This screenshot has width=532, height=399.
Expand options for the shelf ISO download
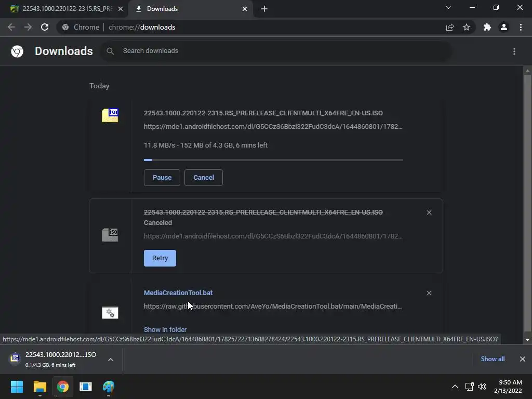111,360
